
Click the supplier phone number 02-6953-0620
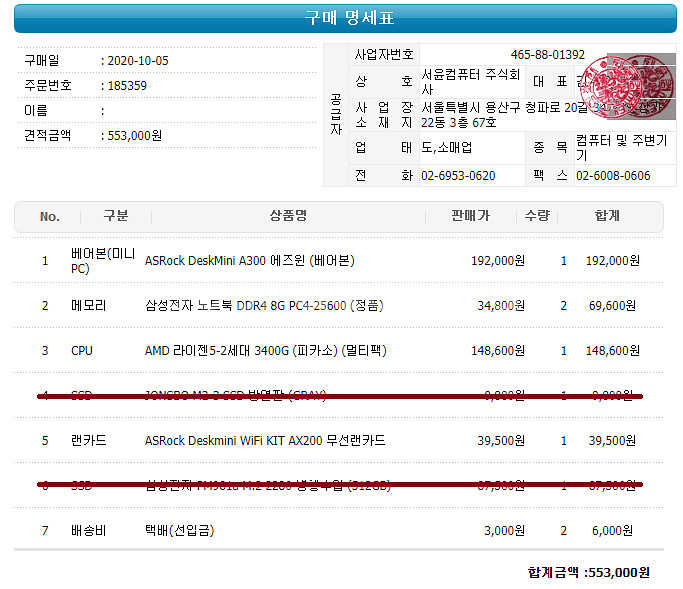coord(458,176)
